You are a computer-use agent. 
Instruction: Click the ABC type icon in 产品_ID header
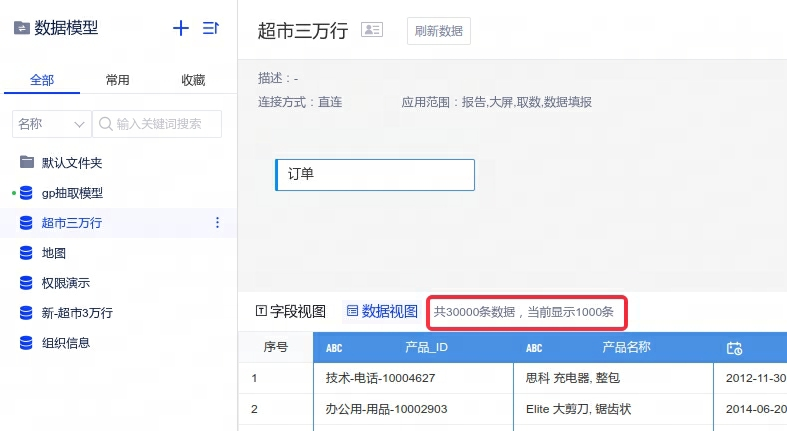coord(334,348)
